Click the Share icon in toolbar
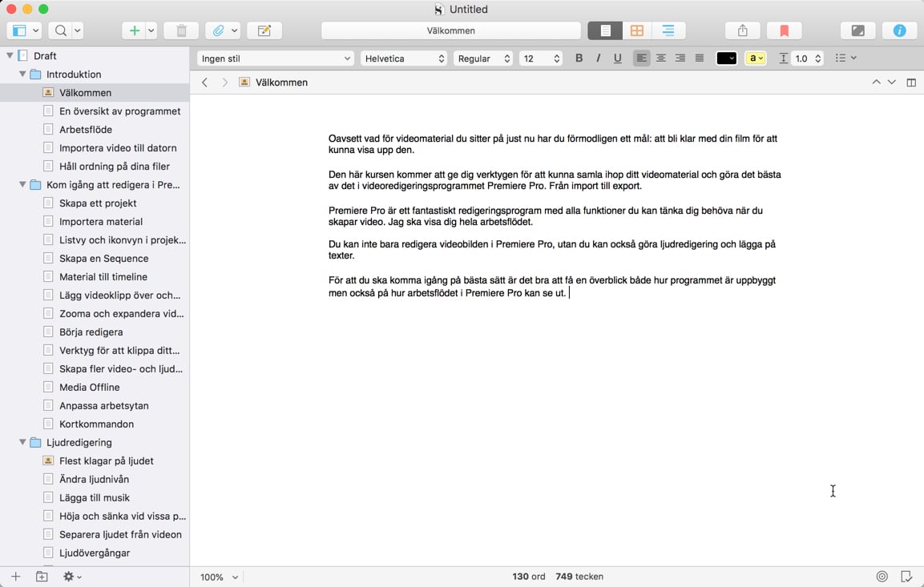The width and height of the screenshot is (924, 587). [x=742, y=30]
